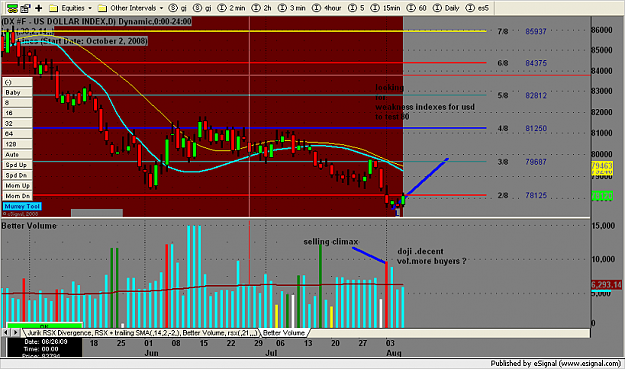Click the 5/8 level value 82812
625x369 pixels.
click(x=536, y=95)
